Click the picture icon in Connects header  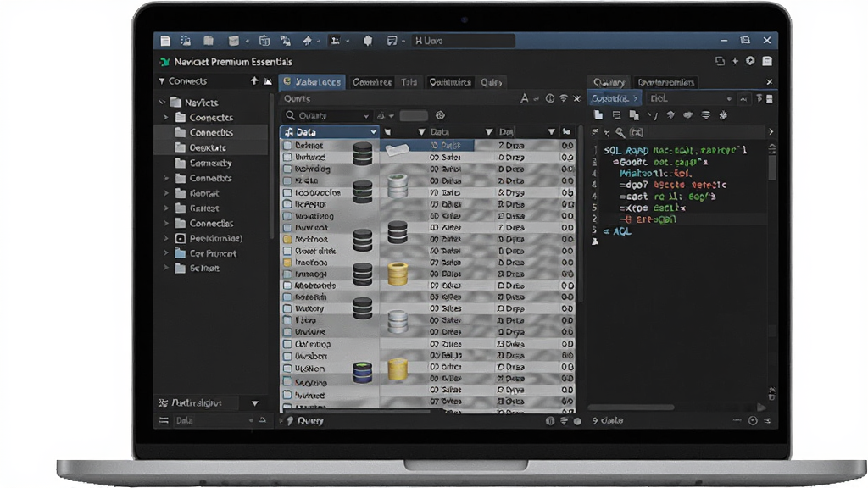(x=267, y=81)
